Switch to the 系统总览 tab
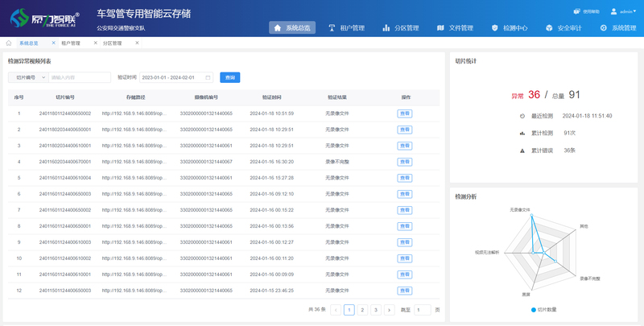The width and height of the screenshot is (644, 326). pyautogui.click(x=29, y=43)
